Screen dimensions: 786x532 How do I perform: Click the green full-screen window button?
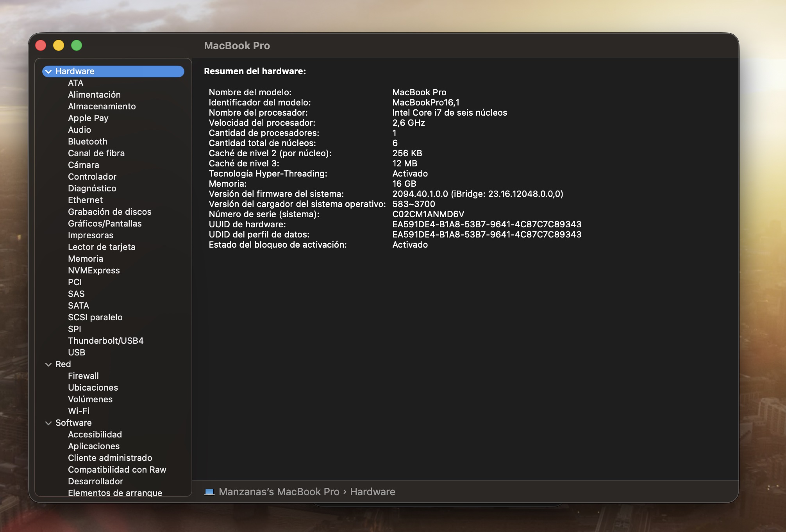point(77,46)
